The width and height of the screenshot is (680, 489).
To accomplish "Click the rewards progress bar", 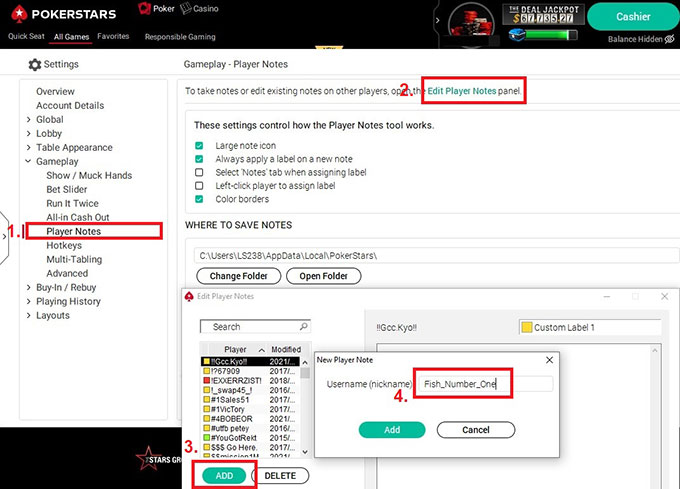I will coord(551,35).
